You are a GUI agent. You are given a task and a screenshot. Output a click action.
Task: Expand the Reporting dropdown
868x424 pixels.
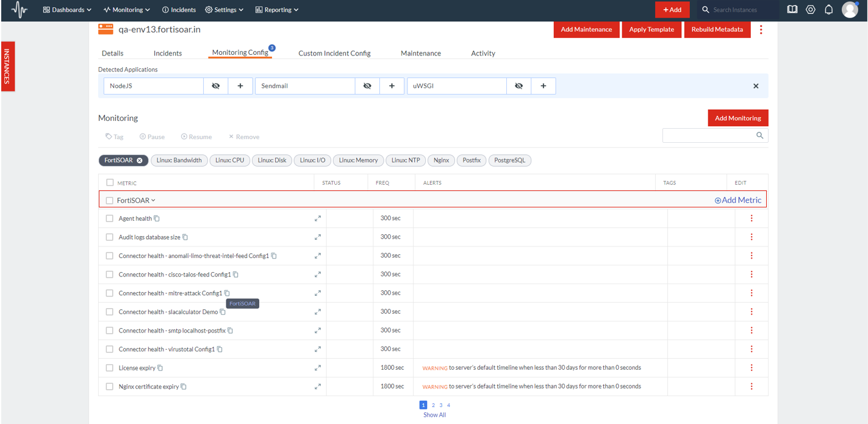276,9
